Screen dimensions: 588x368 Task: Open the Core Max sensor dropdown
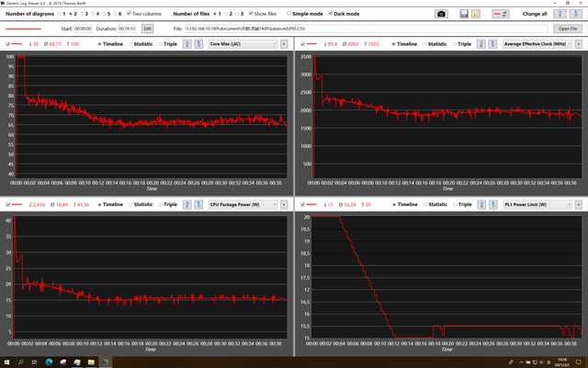click(x=243, y=44)
